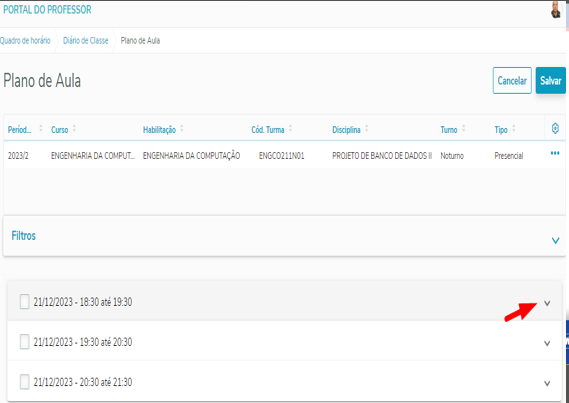Click the Salvar button

550,81
